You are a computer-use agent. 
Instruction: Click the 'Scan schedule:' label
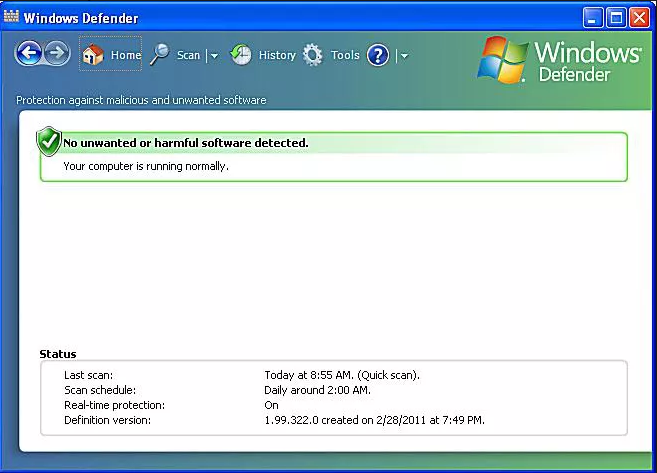(100, 390)
